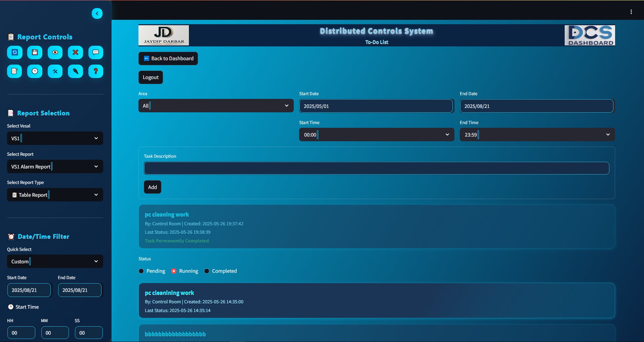
Task: Open the Quick Select Custom dropdown
Action: click(55, 261)
